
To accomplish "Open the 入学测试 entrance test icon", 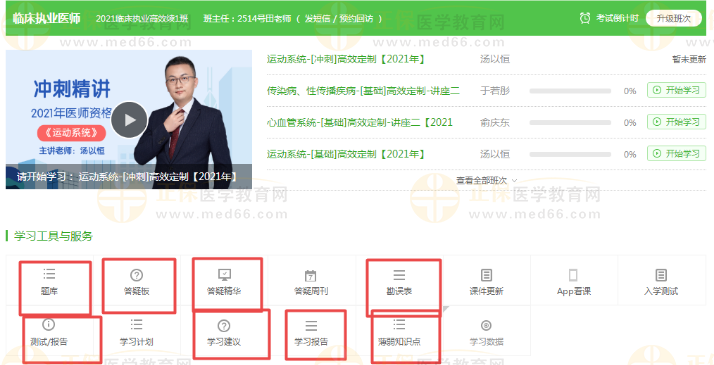I will click(661, 275).
